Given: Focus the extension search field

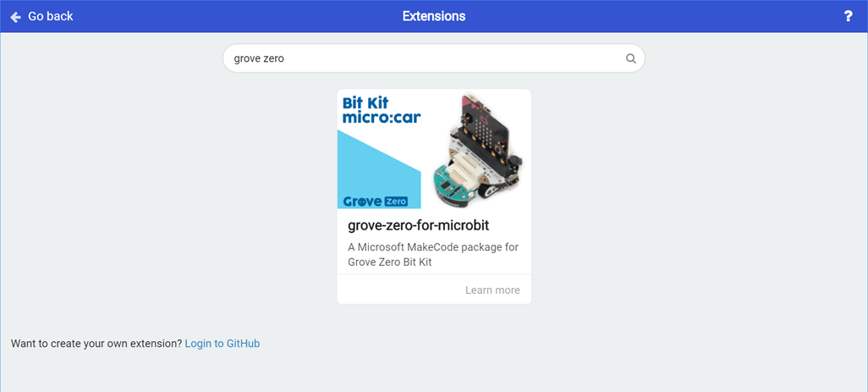Looking at the screenshot, I should point(433,58).
